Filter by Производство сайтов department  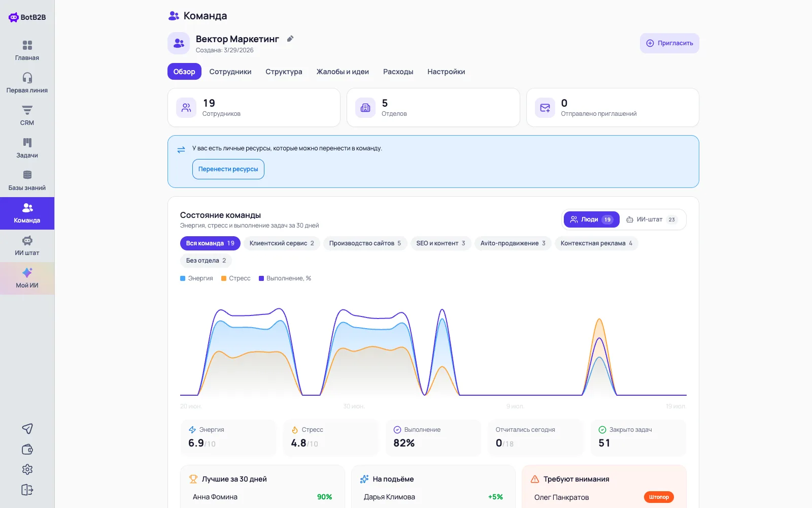pos(365,243)
